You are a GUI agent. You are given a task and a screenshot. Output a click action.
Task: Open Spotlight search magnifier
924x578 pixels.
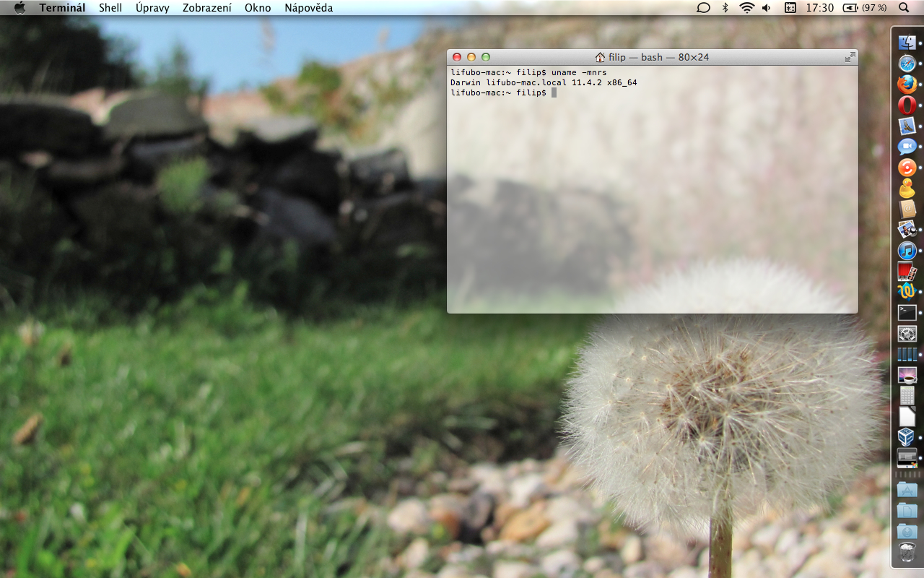pos(904,8)
